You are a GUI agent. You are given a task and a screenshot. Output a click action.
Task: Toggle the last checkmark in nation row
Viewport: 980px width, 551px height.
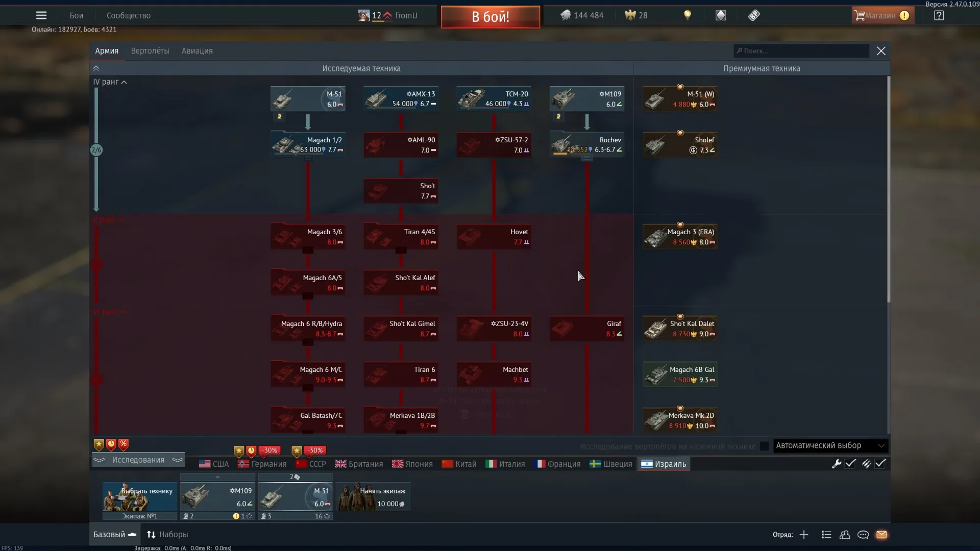pos(880,464)
